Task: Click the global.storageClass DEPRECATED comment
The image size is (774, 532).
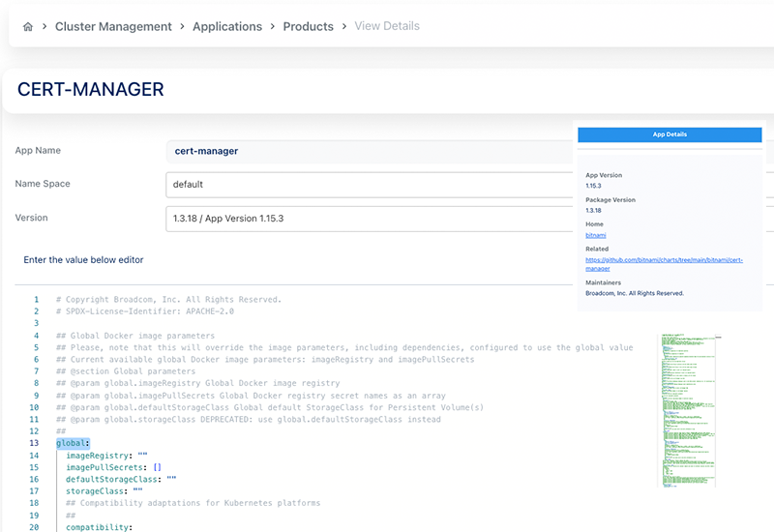Action: tap(249, 419)
